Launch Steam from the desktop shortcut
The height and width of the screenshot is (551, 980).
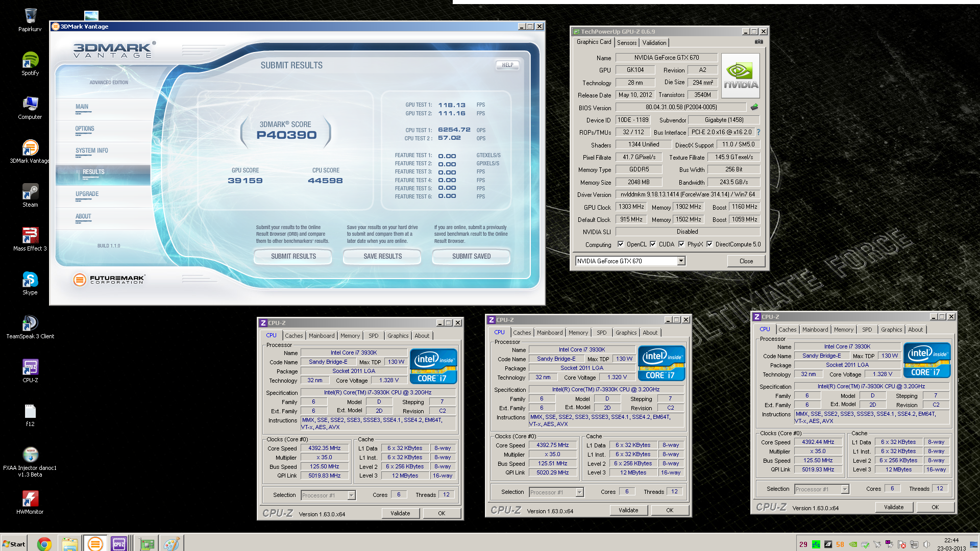click(x=30, y=195)
